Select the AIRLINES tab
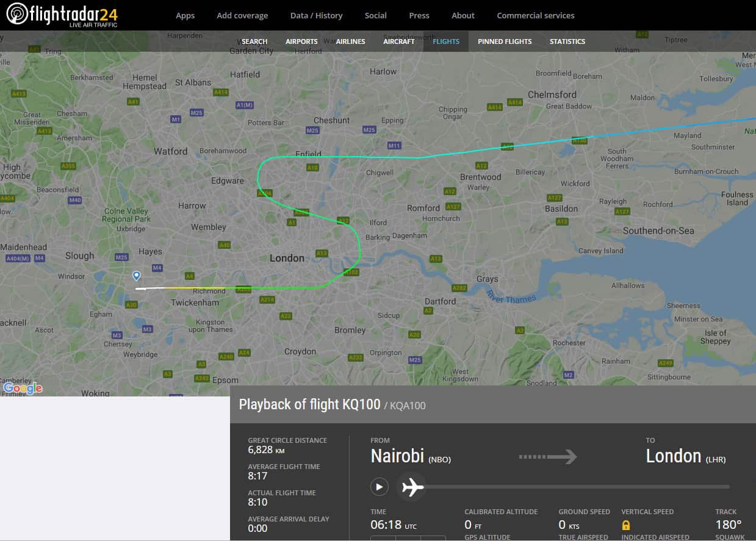Viewport: 756px width, 541px height. tap(350, 41)
